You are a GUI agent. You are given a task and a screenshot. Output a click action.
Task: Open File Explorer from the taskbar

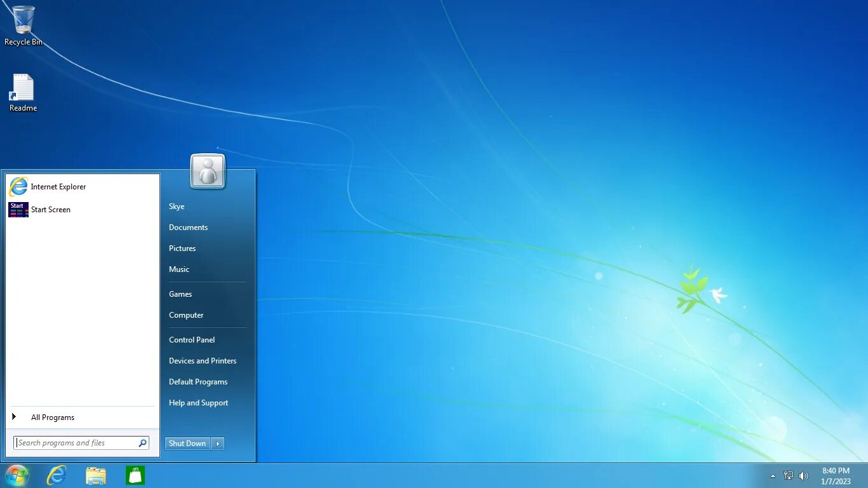pos(96,475)
